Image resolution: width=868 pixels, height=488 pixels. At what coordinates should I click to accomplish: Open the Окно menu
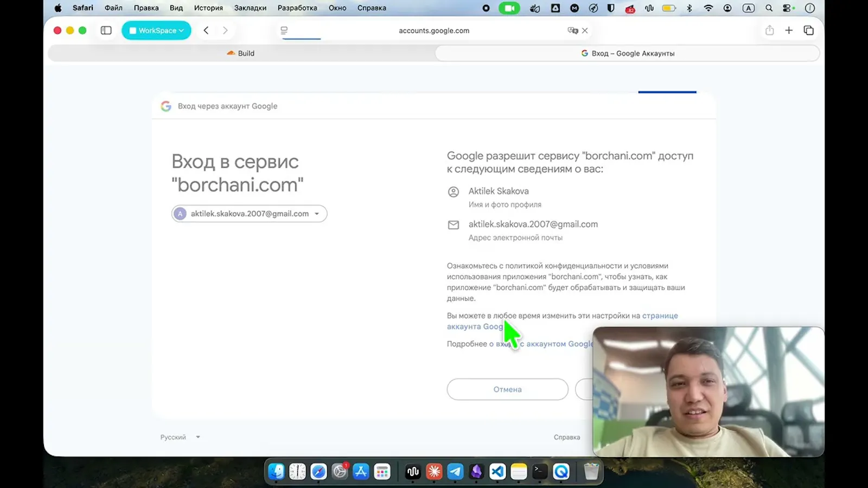coord(337,8)
